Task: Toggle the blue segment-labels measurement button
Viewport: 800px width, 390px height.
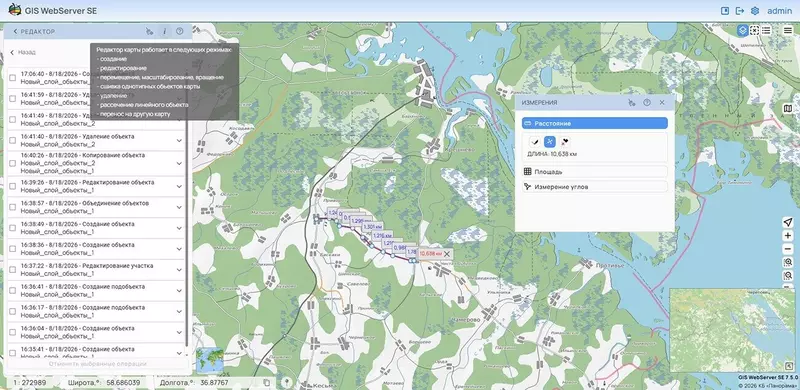Action: click(x=549, y=142)
